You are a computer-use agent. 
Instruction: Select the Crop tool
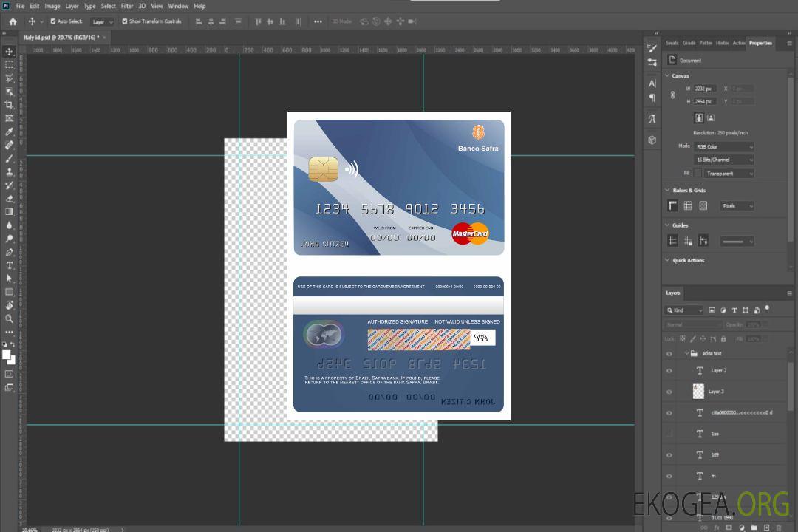coord(9,105)
